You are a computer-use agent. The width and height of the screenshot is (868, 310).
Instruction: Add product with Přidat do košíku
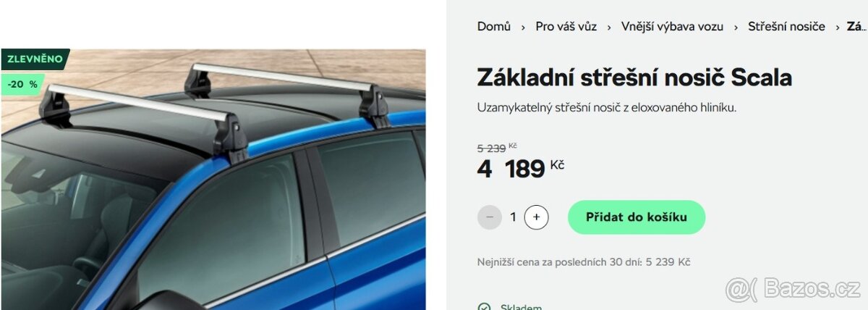tap(637, 217)
